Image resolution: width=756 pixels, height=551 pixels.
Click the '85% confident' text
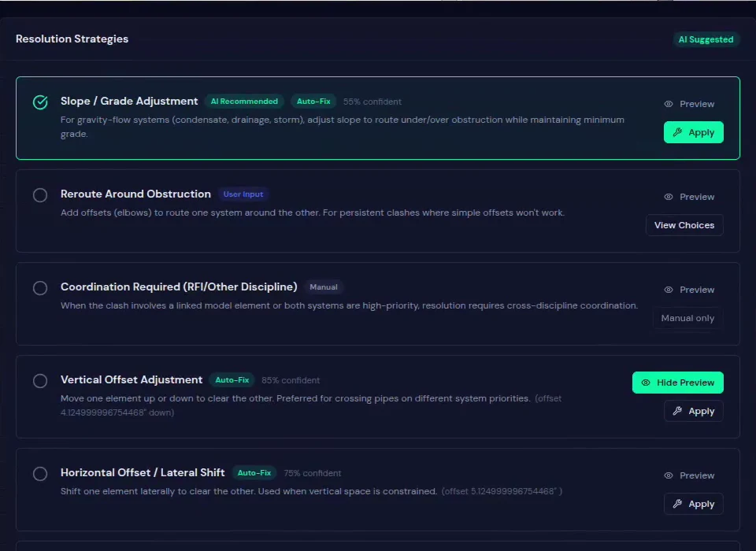tap(291, 380)
